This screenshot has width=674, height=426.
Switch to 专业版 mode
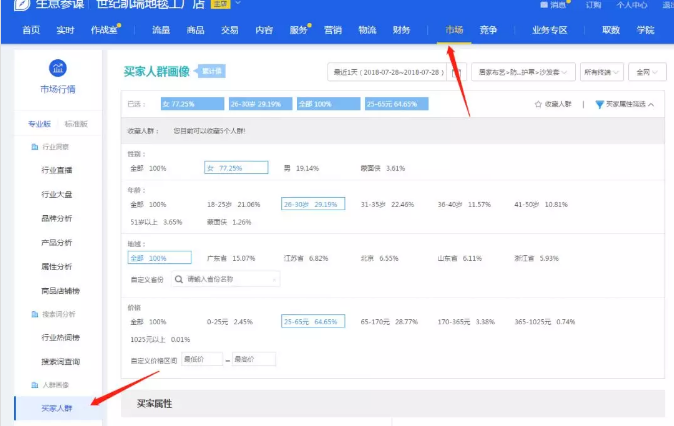tap(39, 124)
